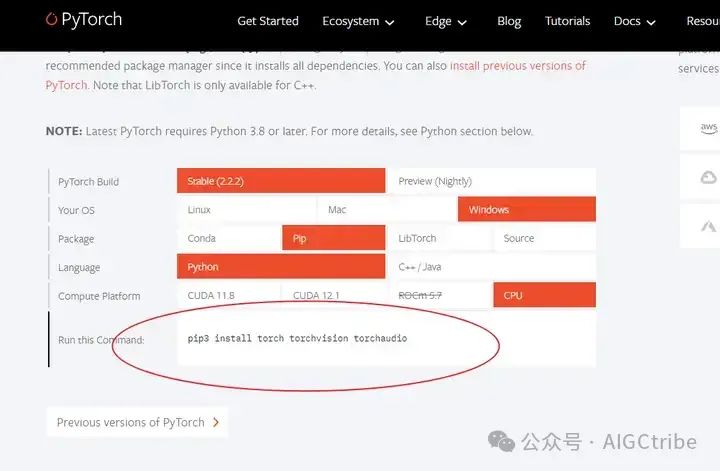Click the pip3 install command text
This screenshot has width=720, height=471.
pyautogui.click(x=297, y=339)
